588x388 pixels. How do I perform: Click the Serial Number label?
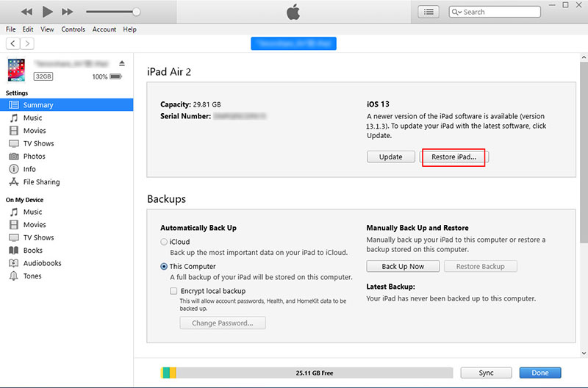[x=186, y=116]
